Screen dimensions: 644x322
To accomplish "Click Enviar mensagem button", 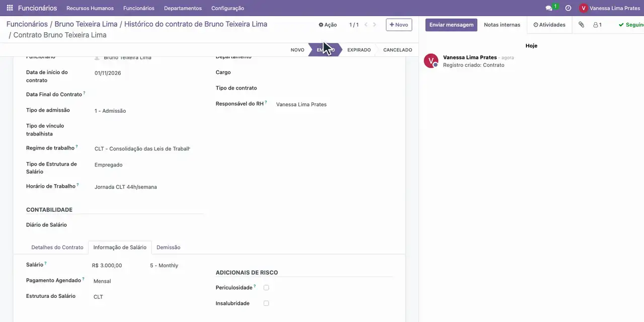I will point(451,25).
